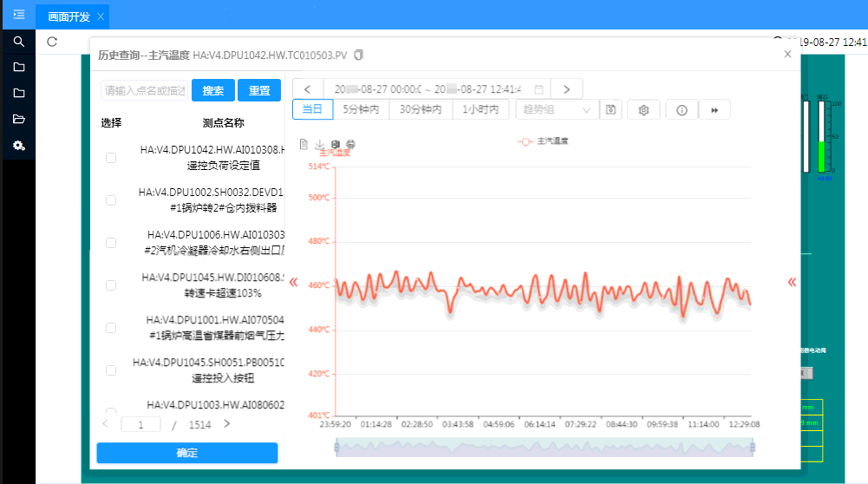Click the 搜索 button
The image size is (868, 484).
213,90
